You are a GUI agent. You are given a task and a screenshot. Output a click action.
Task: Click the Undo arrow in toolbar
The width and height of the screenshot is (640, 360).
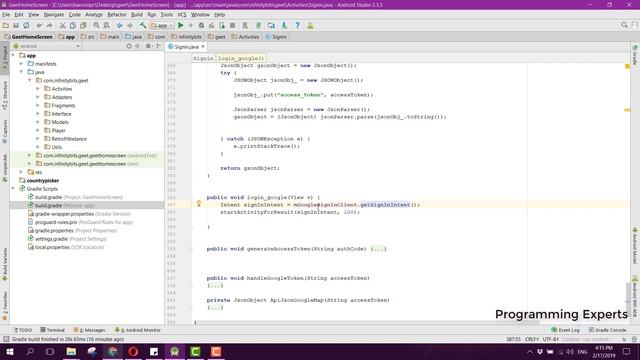(x=40, y=25)
